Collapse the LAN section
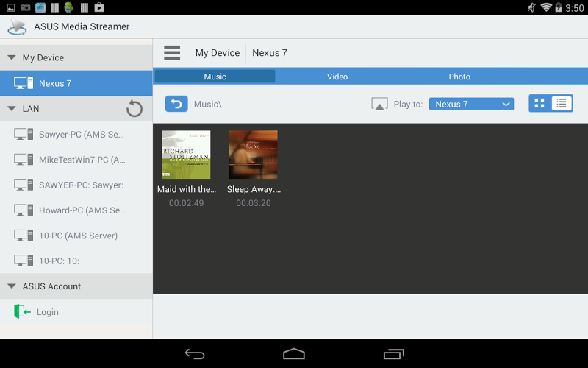The width and height of the screenshot is (588, 368). [x=12, y=108]
